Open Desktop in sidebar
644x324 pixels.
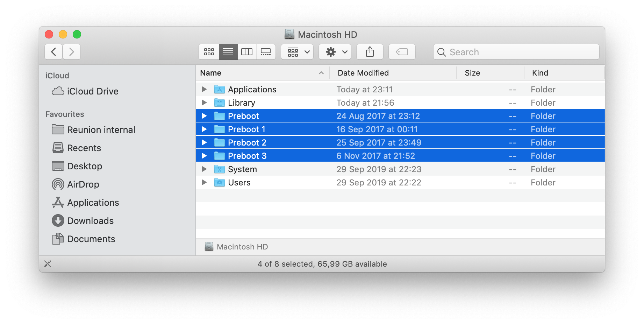(x=85, y=166)
